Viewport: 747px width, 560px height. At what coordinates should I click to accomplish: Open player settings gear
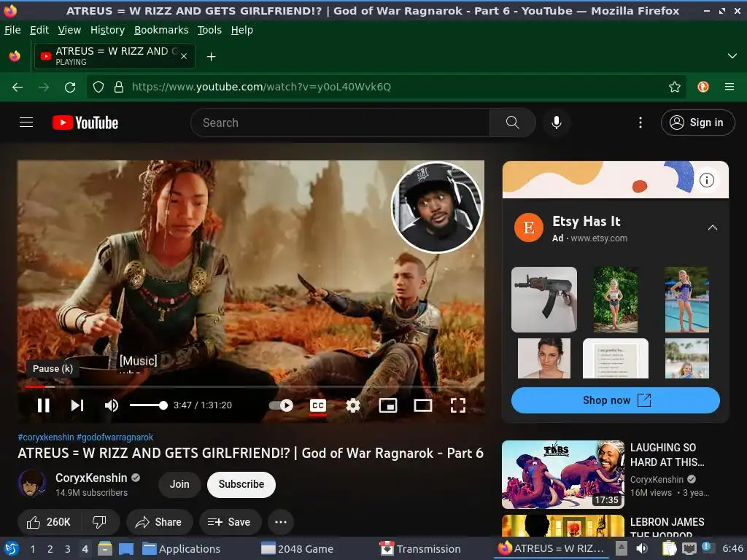point(352,405)
